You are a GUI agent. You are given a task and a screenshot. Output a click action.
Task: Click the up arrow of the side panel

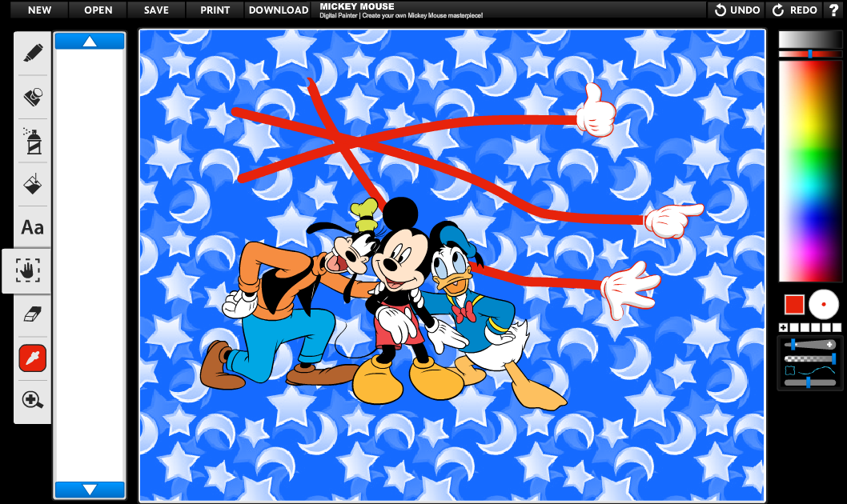tap(90, 41)
